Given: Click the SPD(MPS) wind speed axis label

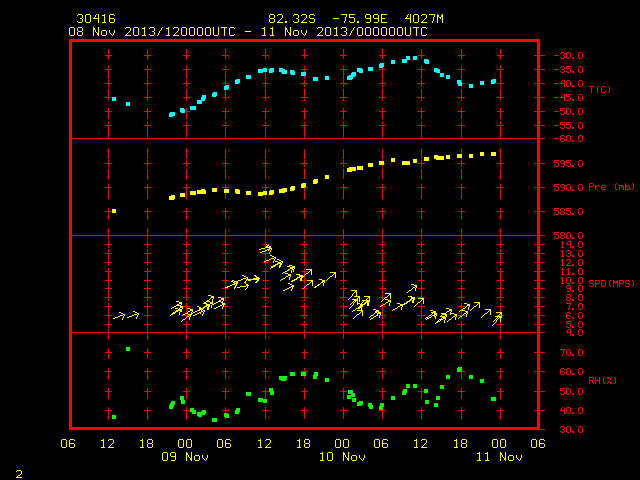Looking at the screenshot, I should (611, 283).
